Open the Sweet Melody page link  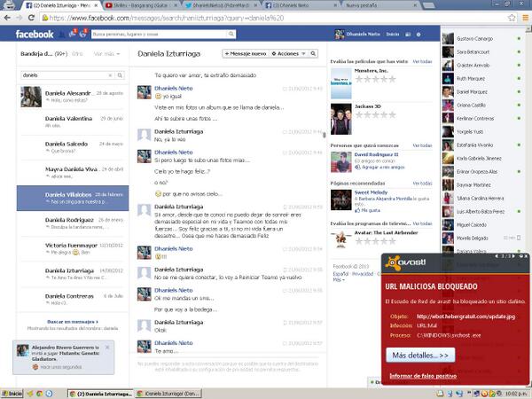(x=371, y=192)
